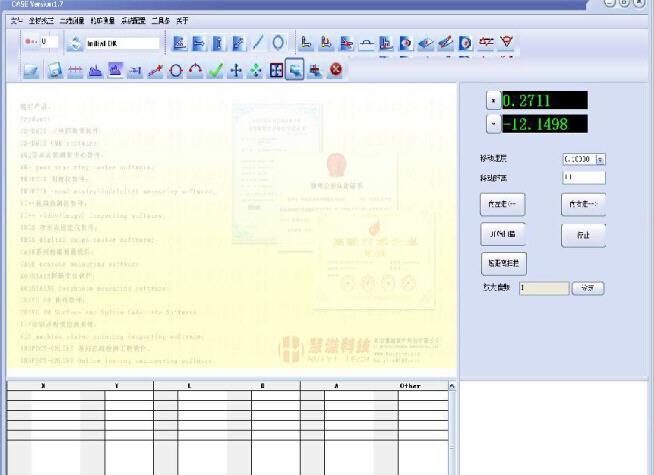
Task: Click the move distance input field
Action: 583,177
